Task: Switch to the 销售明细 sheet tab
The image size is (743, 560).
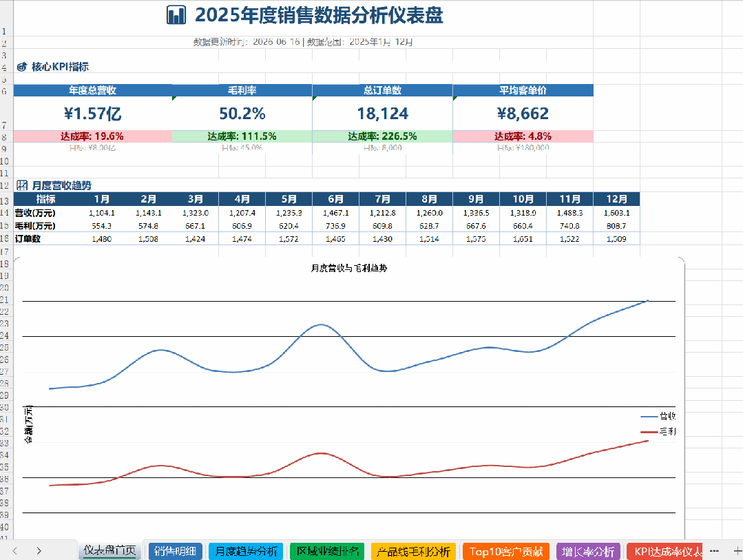Action: click(x=176, y=552)
